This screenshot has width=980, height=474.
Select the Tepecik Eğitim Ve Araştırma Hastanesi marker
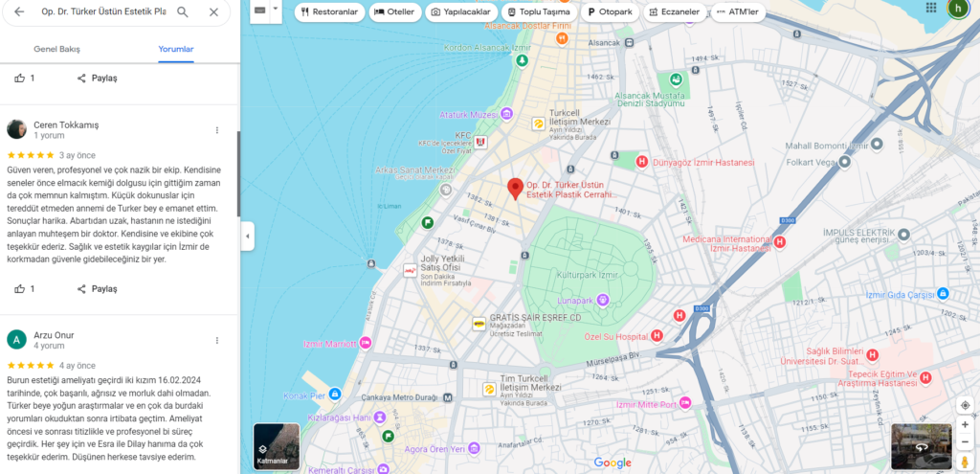point(925,377)
